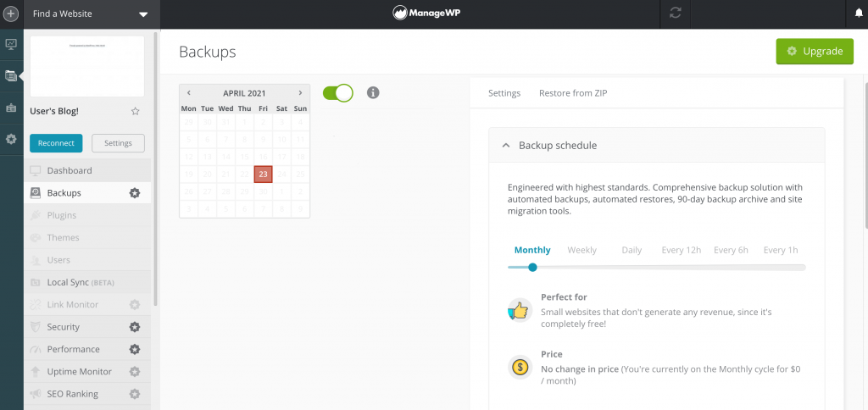The image size is (868, 410).
Task: Toggle the backups on/off switch
Action: coord(338,92)
